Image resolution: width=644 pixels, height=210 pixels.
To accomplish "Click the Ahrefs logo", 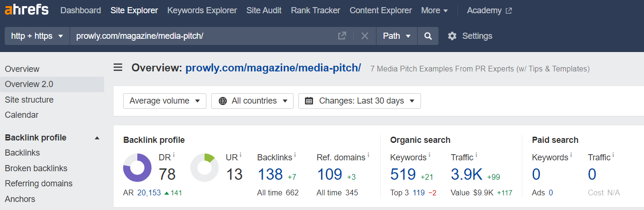I will (x=27, y=9).
